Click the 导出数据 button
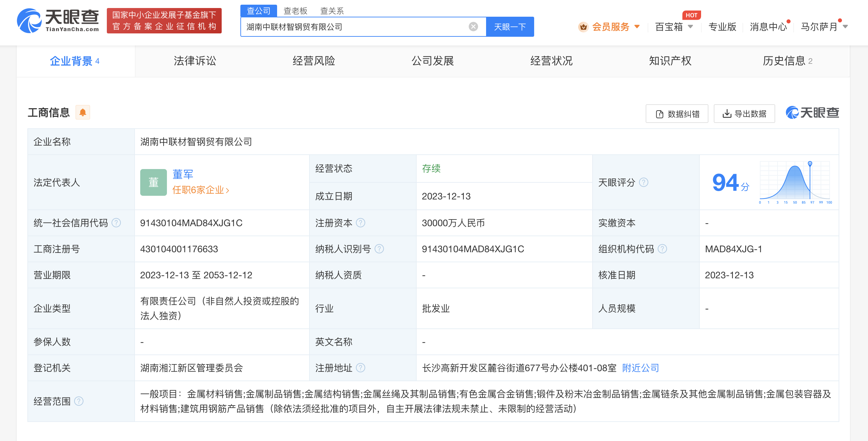Image resolution: width=868 pixels, height=441 pixels. click(744, 114)
